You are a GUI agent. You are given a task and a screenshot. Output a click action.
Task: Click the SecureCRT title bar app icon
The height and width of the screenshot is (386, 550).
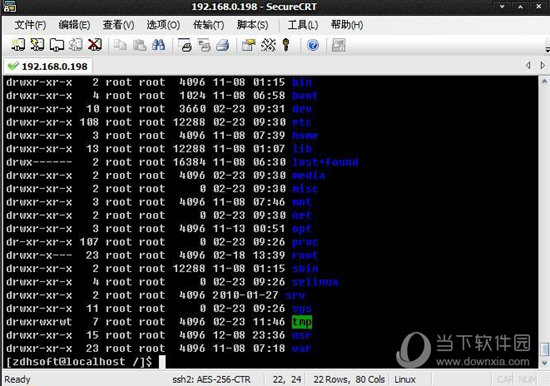(x=9, y=7)
